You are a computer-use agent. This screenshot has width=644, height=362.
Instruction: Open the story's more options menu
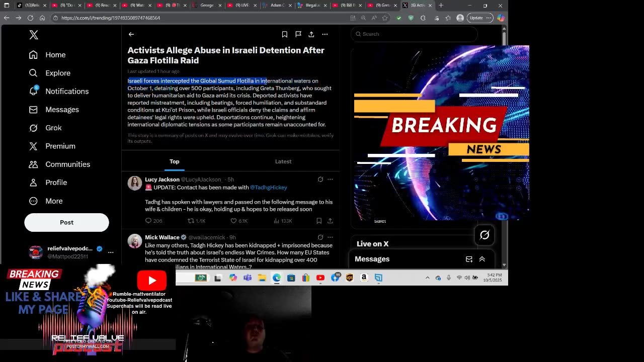coord(325,34)
